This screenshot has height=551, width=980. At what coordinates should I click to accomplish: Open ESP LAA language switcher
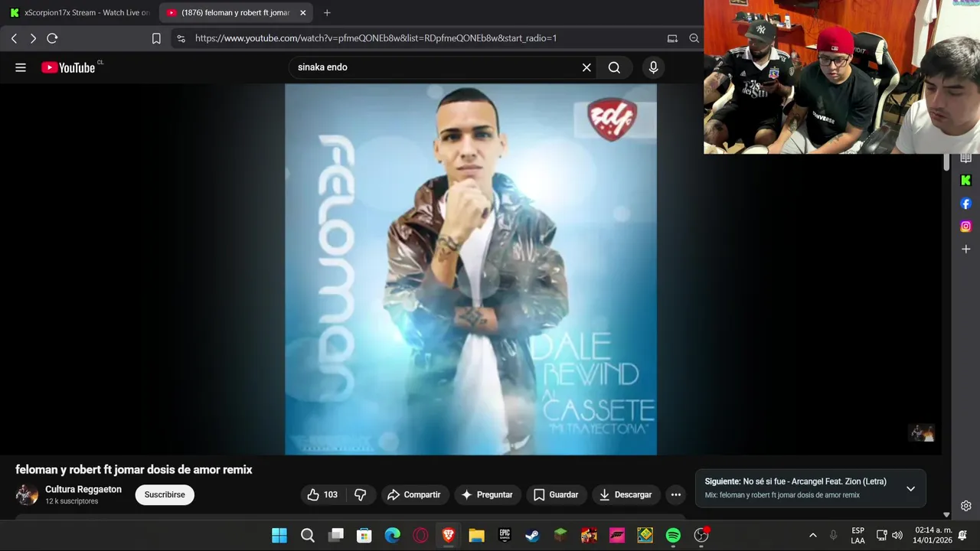point(857,536)
